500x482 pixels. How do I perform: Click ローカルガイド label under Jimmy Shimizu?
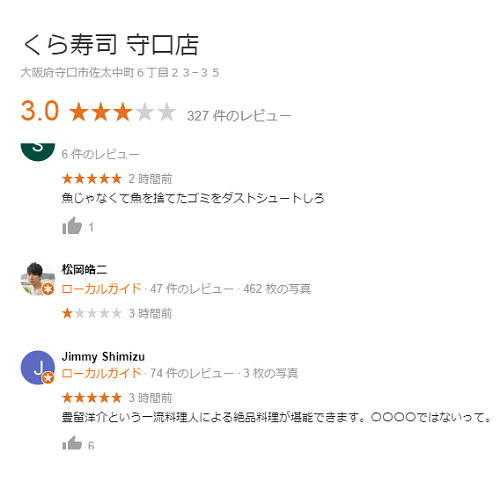[102, 373]
